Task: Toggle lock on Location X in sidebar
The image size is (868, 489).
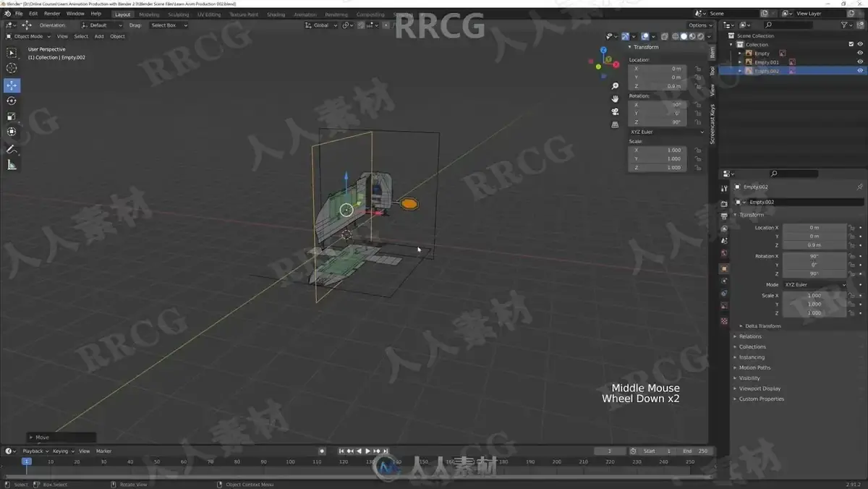Action: point(698,69)
